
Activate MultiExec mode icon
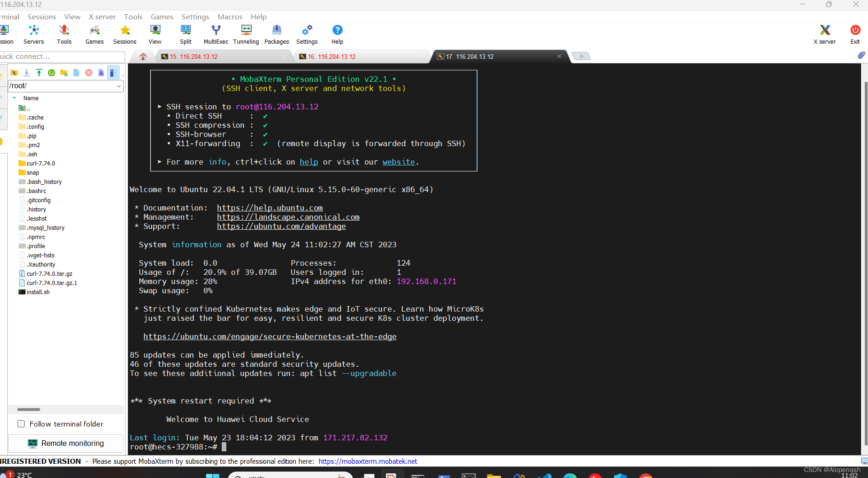[216, 34]
